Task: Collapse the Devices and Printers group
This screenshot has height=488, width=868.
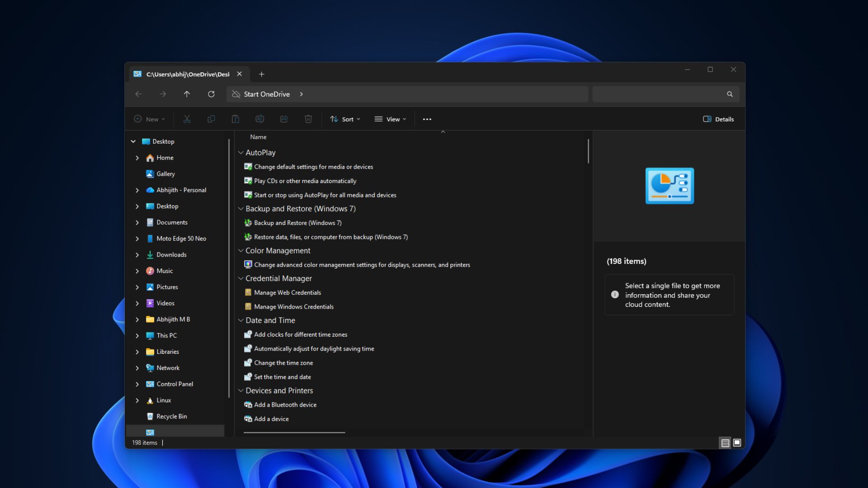Action: pyautogui.click(x=241, y=391)
